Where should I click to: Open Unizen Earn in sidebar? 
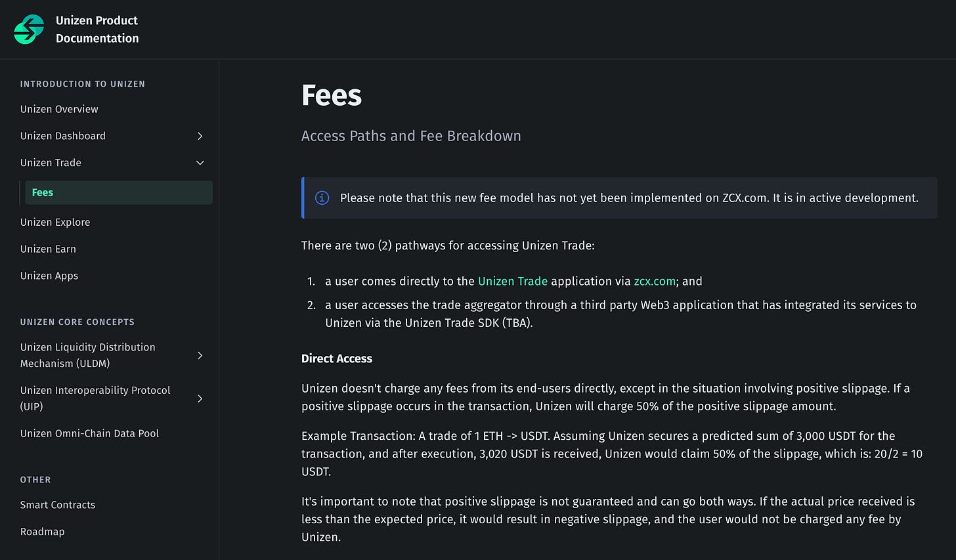point(48,249)
